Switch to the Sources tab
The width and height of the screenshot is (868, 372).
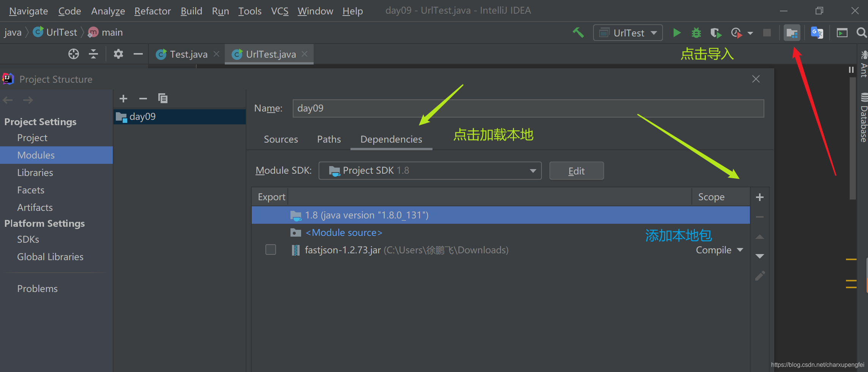(x=281, y=139)
